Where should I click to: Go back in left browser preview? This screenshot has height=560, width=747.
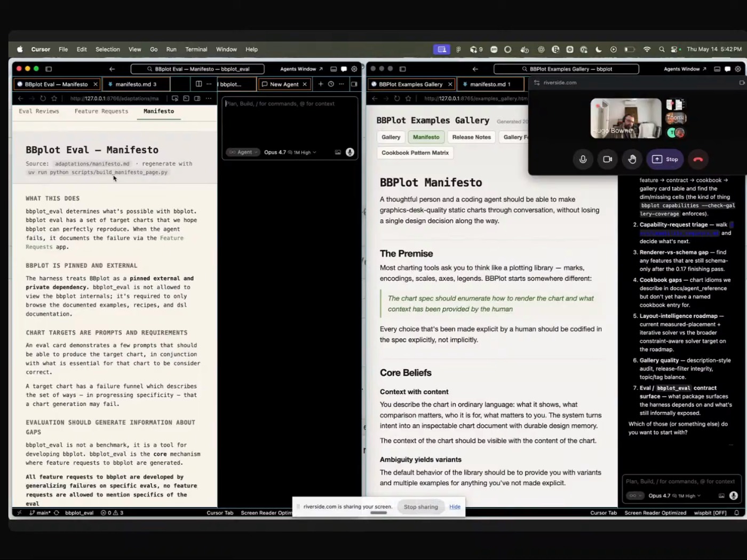point(20,98)
